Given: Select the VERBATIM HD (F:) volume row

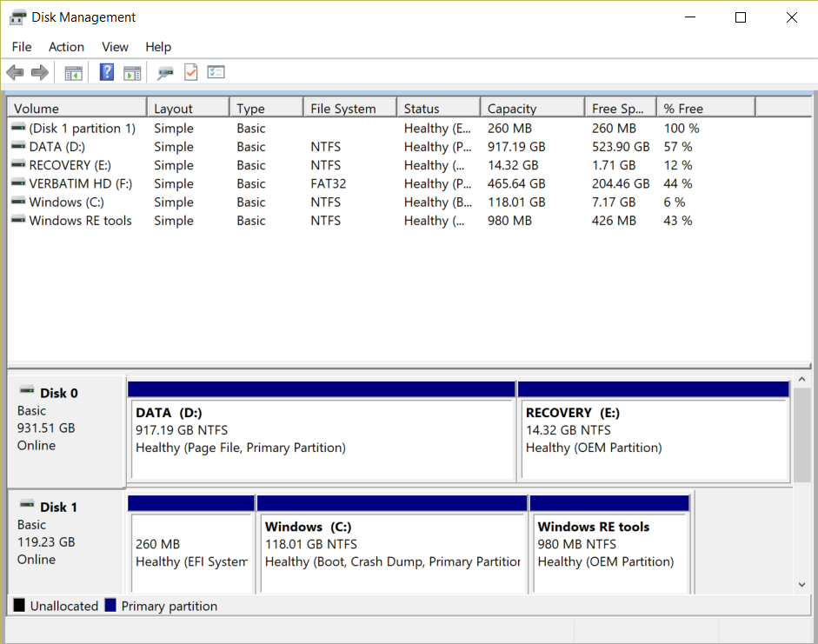Looking at the screenshot, I should pos(80,183).
